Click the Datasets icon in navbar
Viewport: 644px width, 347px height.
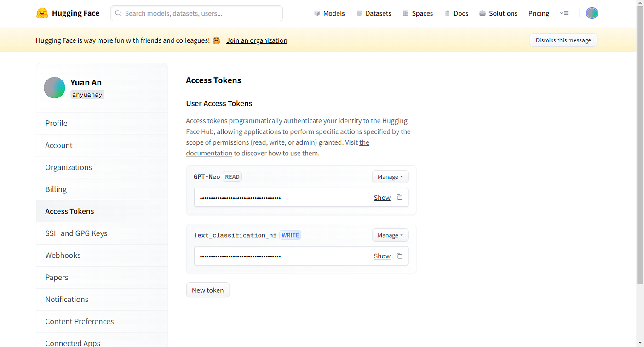pos(359,13)
